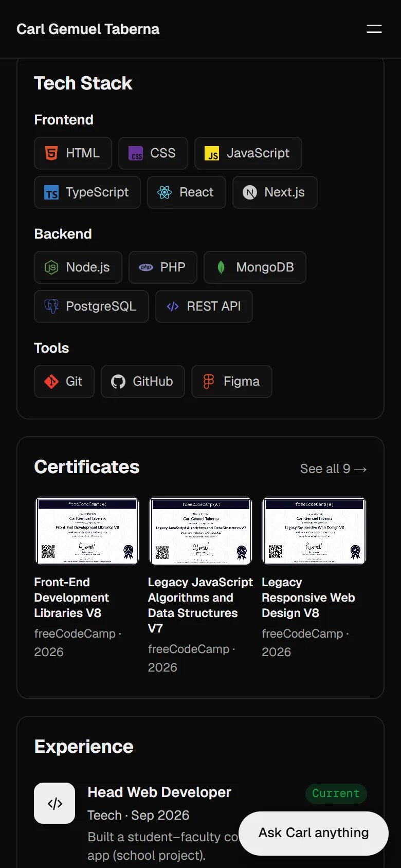This screenshot has height=868, width=401.
Task: Click the PostgreSQL elephant icon
Action: coord(51,306)
